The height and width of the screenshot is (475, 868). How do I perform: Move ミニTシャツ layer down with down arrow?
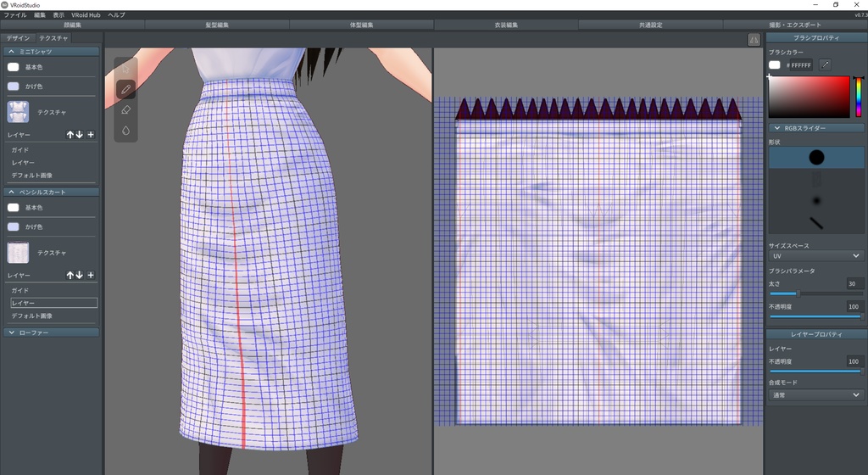tap(79, 135)
